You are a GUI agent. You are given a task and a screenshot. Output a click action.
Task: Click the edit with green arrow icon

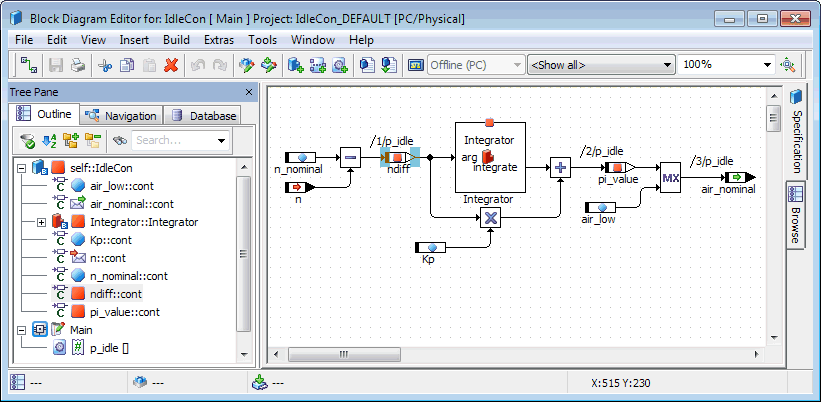(x=269, y=65)
